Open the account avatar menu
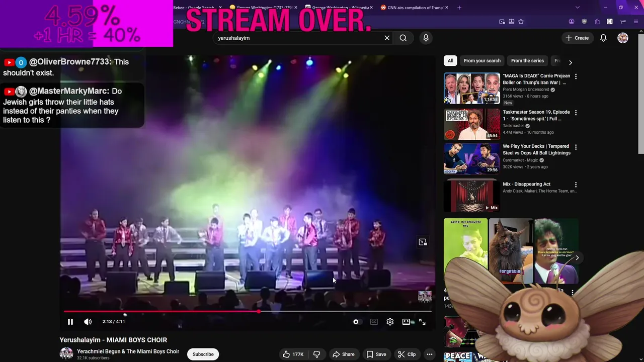Image resolution: width=644 pixels, height=362 pixels. pyautogui.click(x=623, y=38)
